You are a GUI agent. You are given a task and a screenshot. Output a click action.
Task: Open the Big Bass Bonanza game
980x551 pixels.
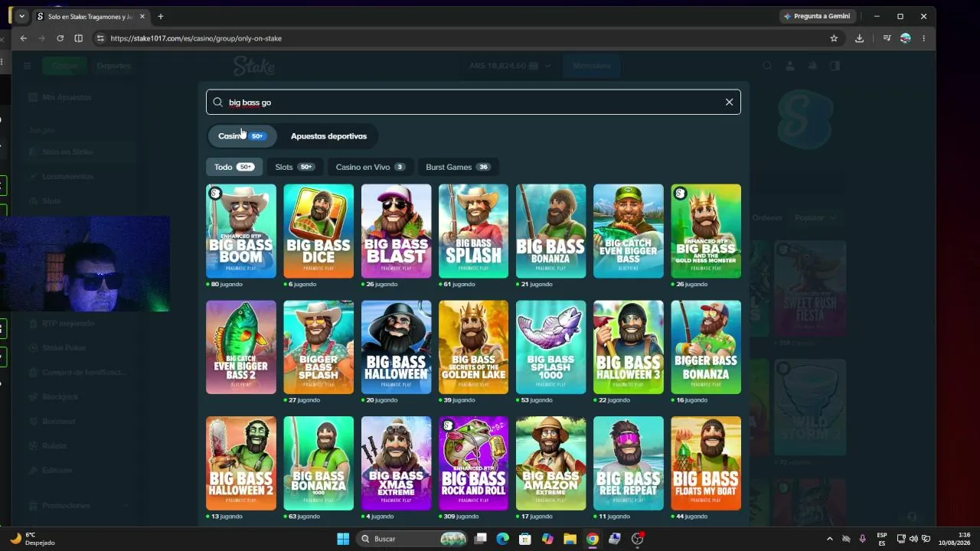[x=551, y=231]
